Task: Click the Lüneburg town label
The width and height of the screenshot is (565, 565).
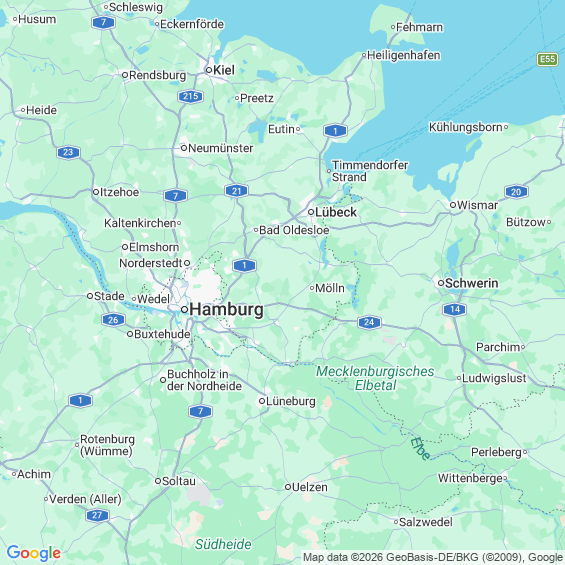Action: (x=291, y=401)
